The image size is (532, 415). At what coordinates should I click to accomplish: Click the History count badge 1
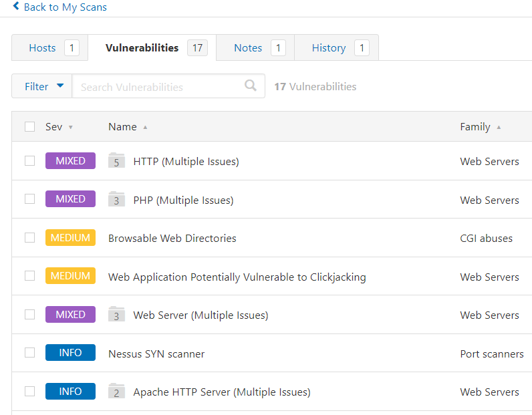[362, 48]
